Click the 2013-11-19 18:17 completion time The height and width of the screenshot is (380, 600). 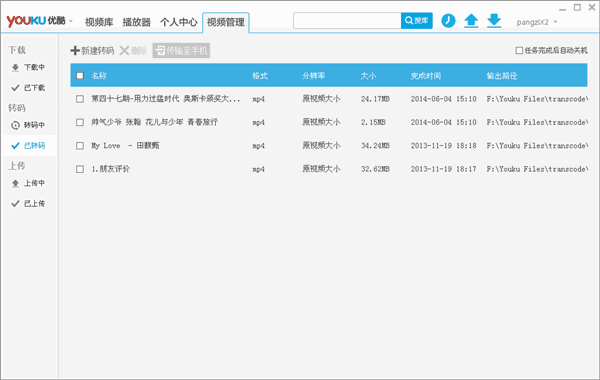click(443, 169)
